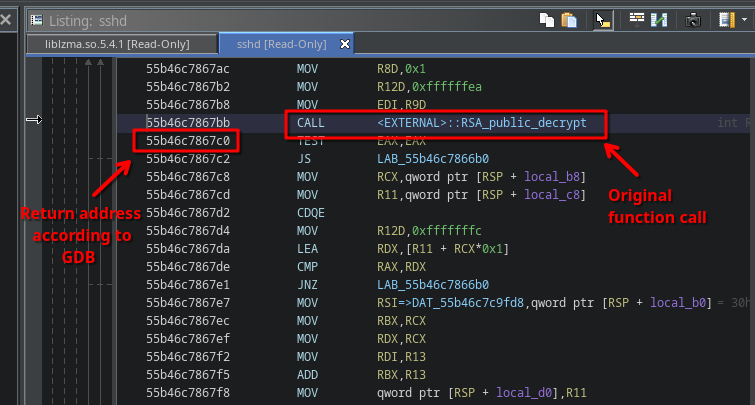The width and height of the screenshot is (755, 405).
Task: Select address 55b46c7867ef
Action: pyautogui.click(x=188, y=339)
